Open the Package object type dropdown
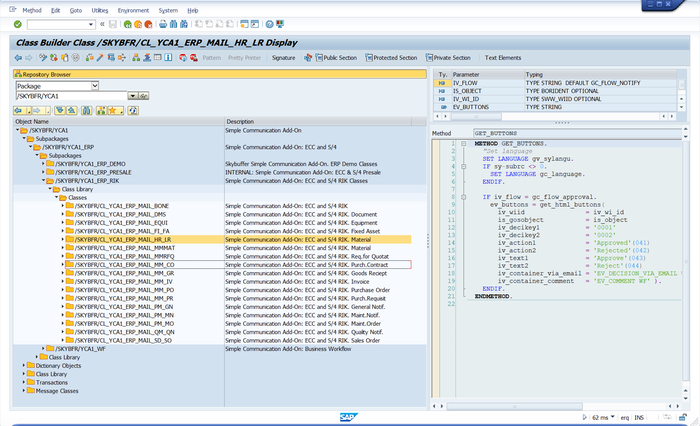The width and height of the screenshot is (700, 426). pyautogui.click(x=95, y=86)
